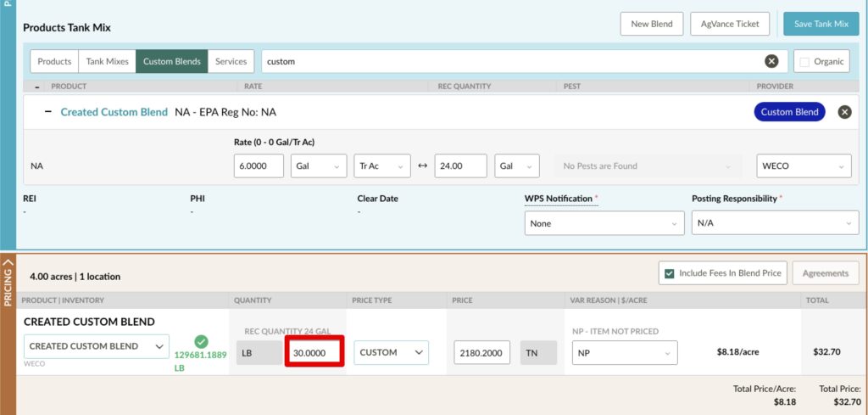Collapse the Created Custom Blend row

47,112
